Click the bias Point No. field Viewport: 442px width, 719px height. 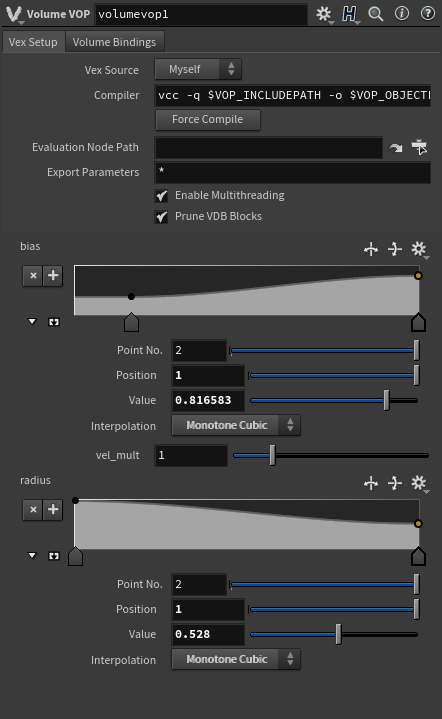point(199,351)
